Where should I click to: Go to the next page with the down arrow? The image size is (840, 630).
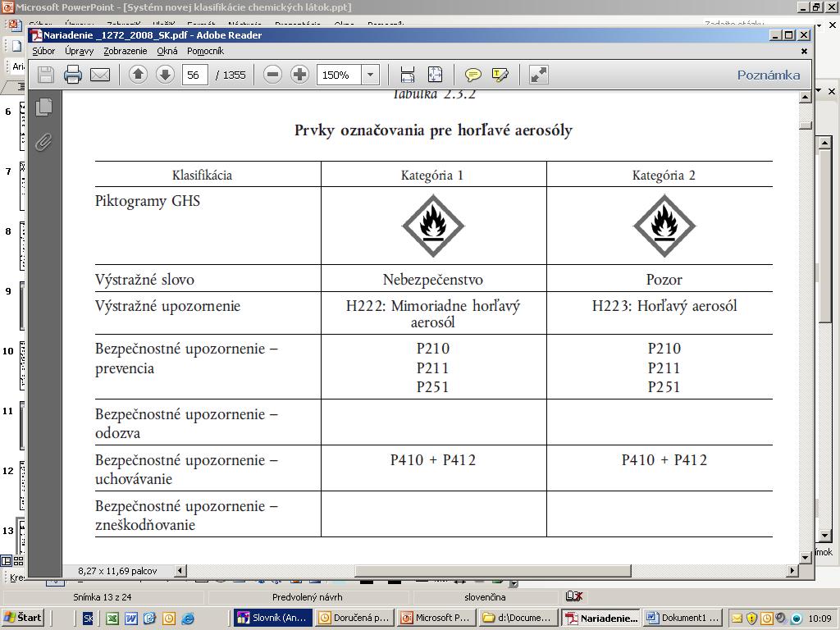click(x=165, y=75)
